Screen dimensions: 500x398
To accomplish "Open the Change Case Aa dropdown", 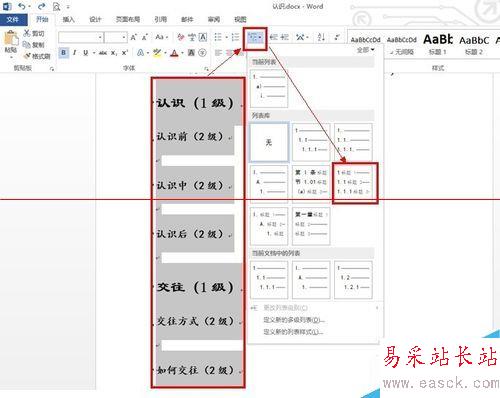I will click(162, 37).
